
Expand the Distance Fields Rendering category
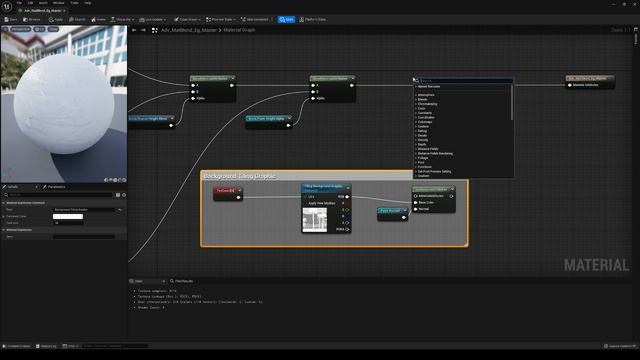pyautogui.click(x=435, y=153)
